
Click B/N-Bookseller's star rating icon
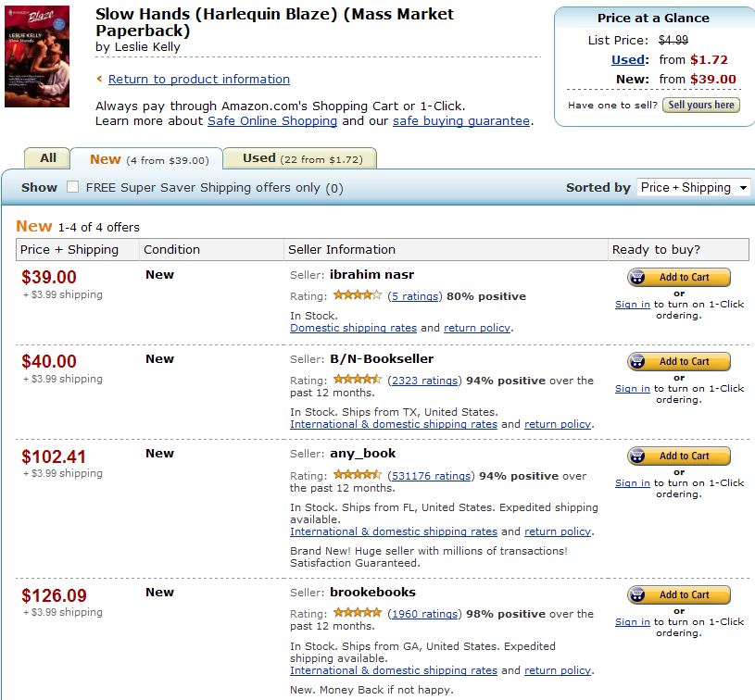[x=357, y=381]
